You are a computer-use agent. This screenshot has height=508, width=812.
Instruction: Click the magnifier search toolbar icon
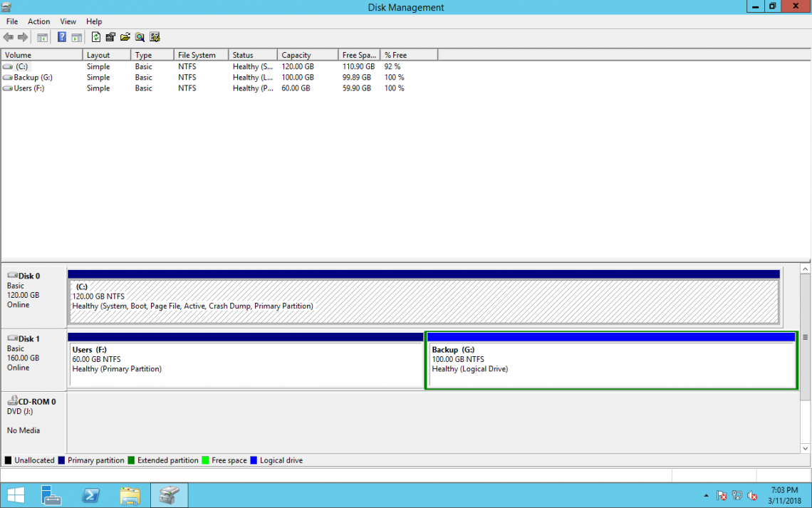[140, 37]
